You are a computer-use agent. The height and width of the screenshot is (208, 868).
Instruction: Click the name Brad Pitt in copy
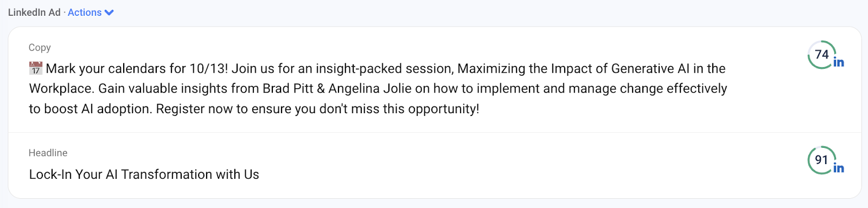tap(288, 88)
